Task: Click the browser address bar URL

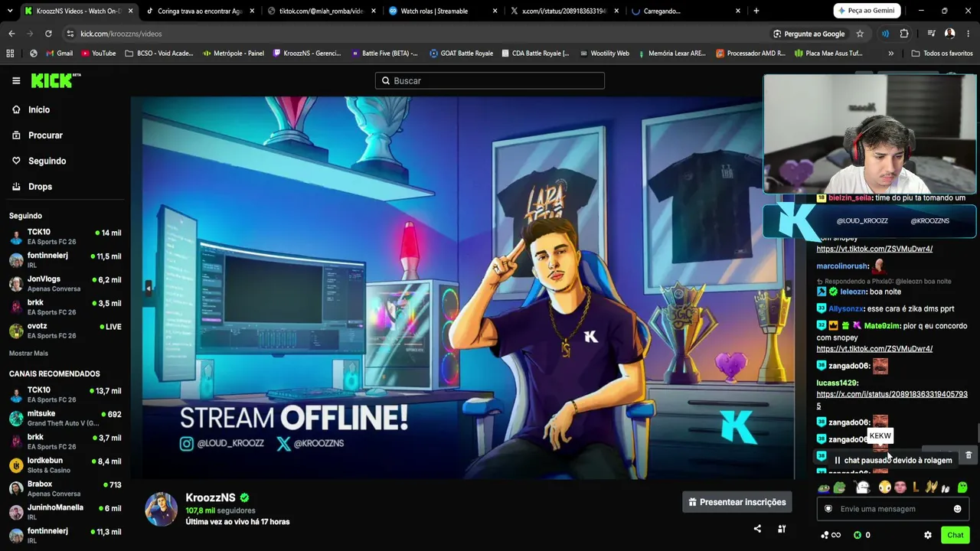Action: (x=121, y=34)
